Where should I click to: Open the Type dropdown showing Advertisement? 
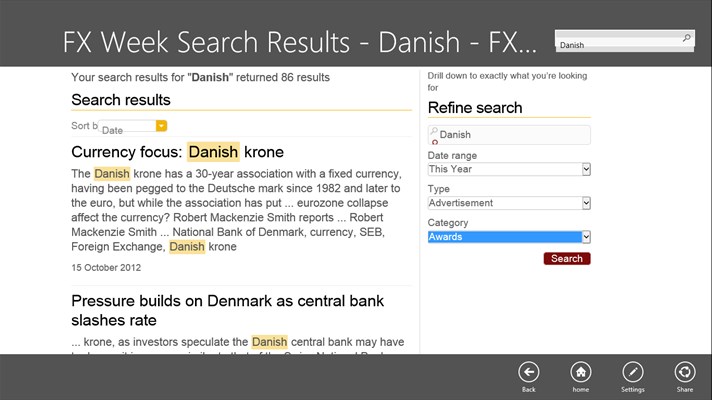[x=586, y=203]
